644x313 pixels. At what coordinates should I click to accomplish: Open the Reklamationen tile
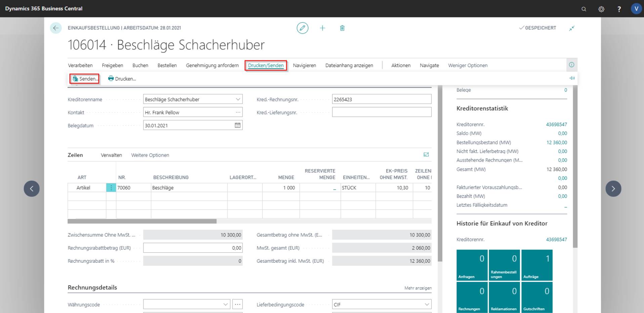tap(504, 297)
